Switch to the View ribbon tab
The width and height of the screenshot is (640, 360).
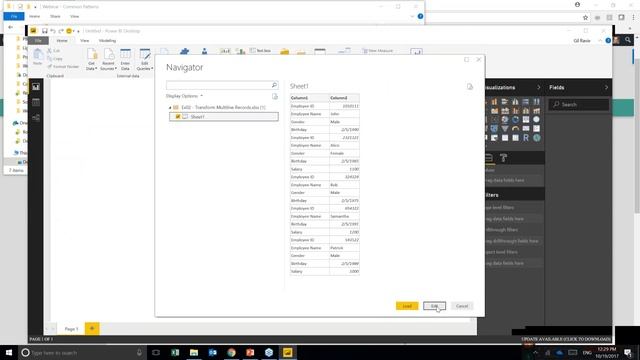pyautogui.click(x=84, y=40)
